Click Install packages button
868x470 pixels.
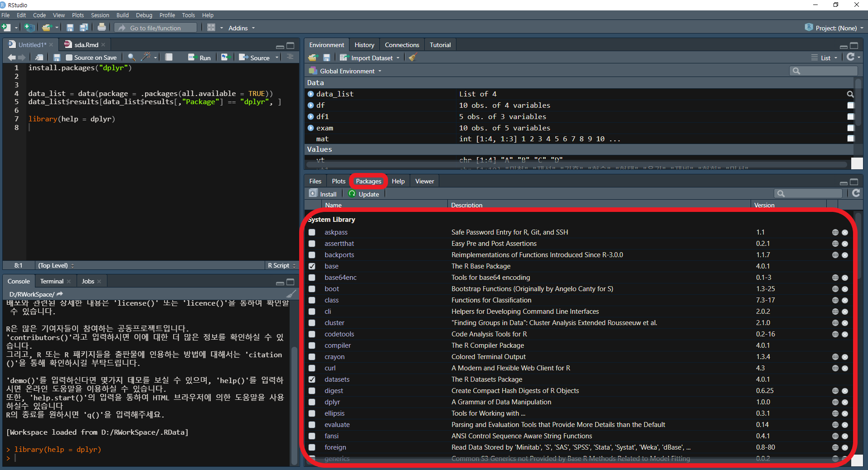click(323, 194)
